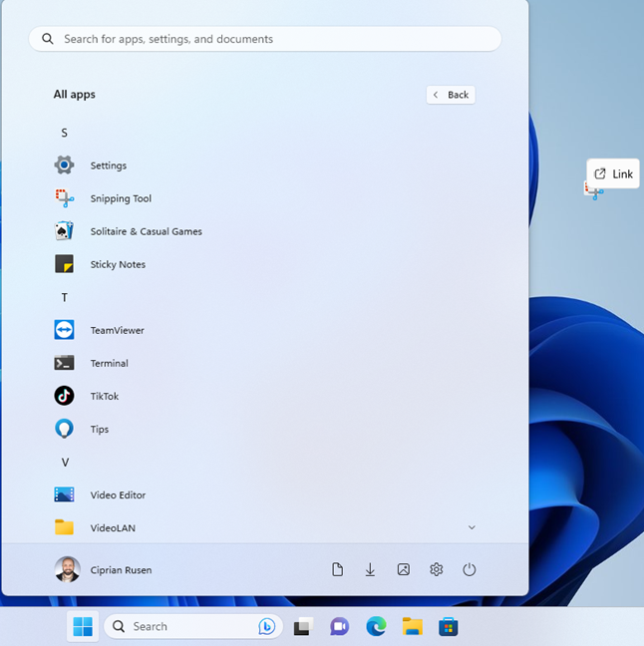Open the TikTok app icon
Viewport: 644px width, 646px height.
tap(64, 396)
